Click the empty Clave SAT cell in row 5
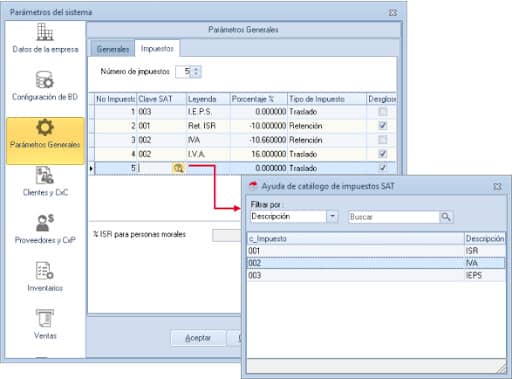This screenshot has width=512, height=379. [155, 168]
